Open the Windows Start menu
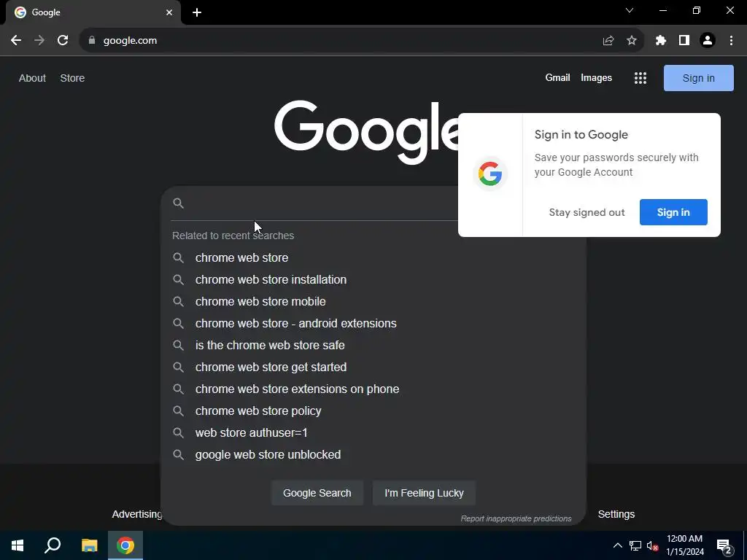This screenshot has width=747, height=560. point(18,545)
